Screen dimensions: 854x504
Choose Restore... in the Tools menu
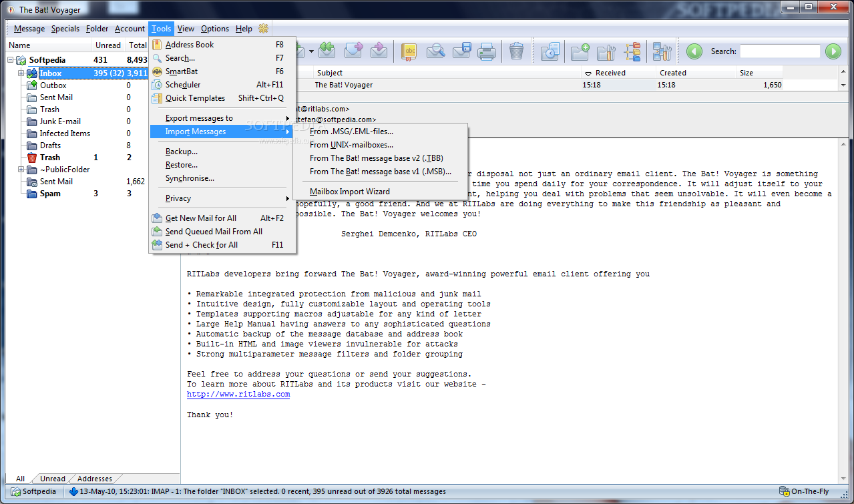(x=222, y=165)
